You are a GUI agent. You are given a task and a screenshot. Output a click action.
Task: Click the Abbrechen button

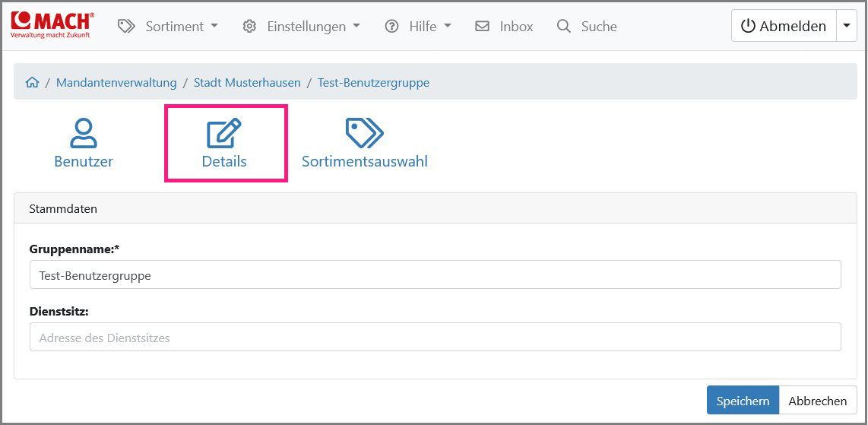818,401
